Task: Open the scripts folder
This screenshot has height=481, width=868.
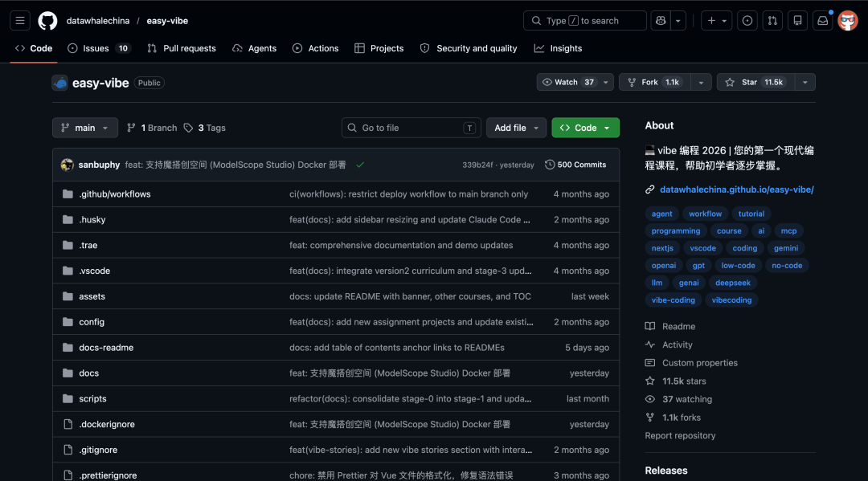Action: click(x=92, y=398)
